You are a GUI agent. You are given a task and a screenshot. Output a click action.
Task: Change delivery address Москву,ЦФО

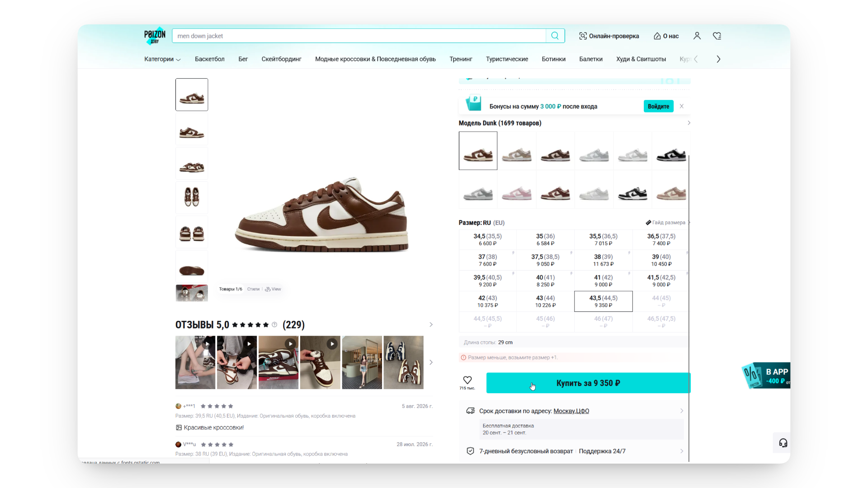coord(571,411)
